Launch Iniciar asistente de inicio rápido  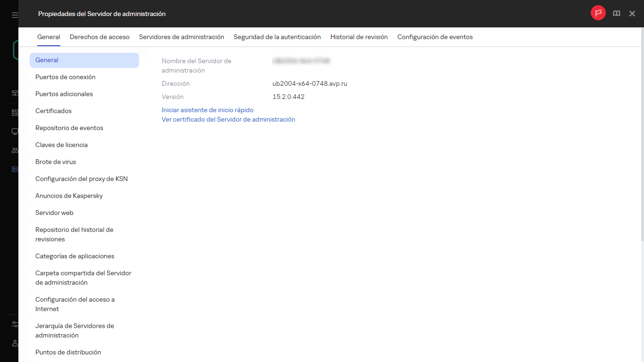coord(207,110)
